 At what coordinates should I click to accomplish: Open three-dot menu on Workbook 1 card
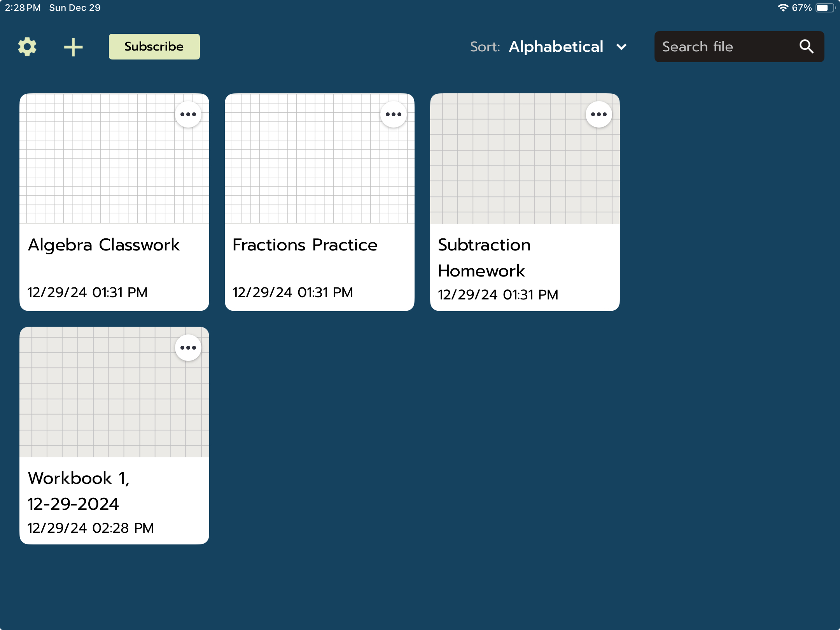point(188,348)
